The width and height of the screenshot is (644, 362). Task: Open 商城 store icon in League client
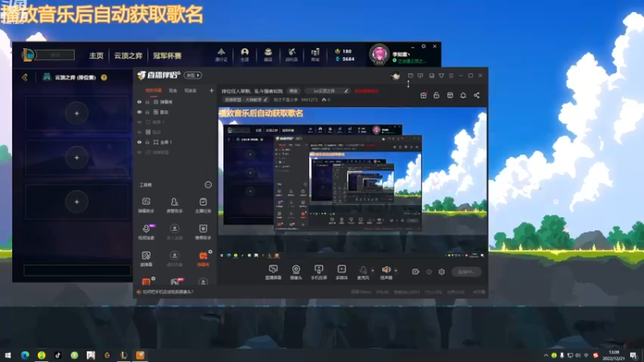click(x=315, y=55)
